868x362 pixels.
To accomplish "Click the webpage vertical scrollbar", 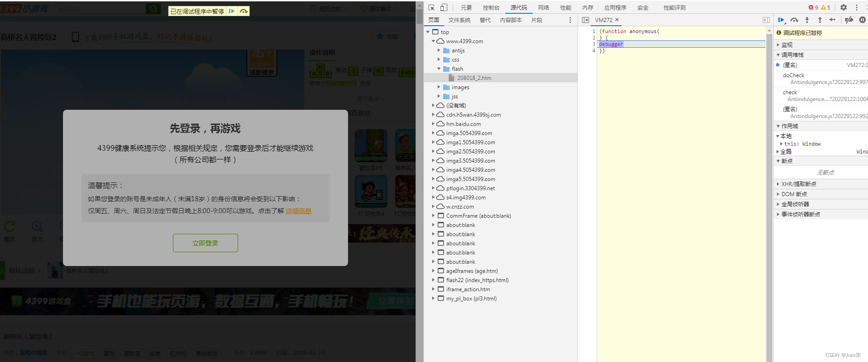I will (x=419, y=181).
